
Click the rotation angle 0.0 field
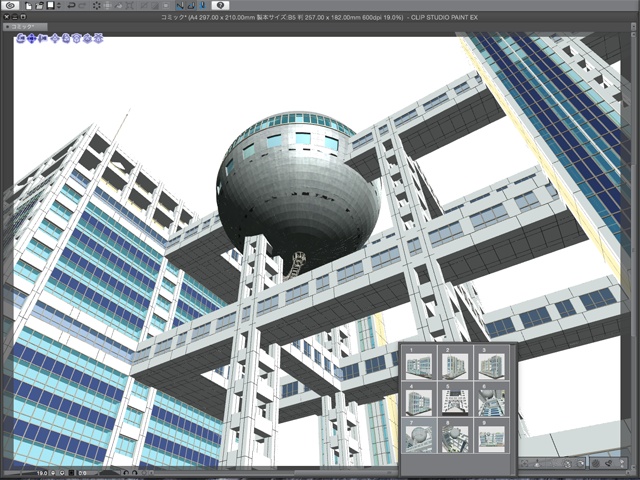82,473
